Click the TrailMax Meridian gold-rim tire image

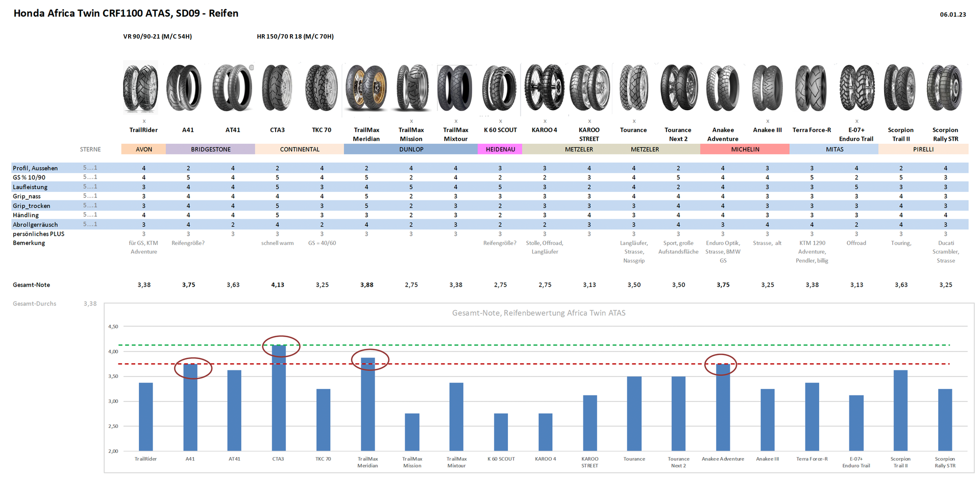tap(366, 88)
